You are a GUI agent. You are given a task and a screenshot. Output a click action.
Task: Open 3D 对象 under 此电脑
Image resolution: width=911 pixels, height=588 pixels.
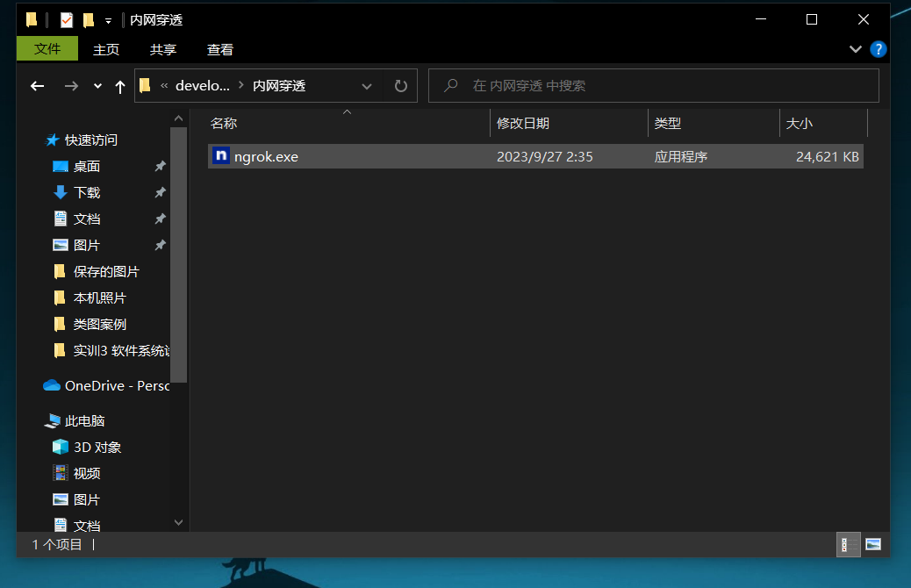pyautogui.click(x=97, y=448)
